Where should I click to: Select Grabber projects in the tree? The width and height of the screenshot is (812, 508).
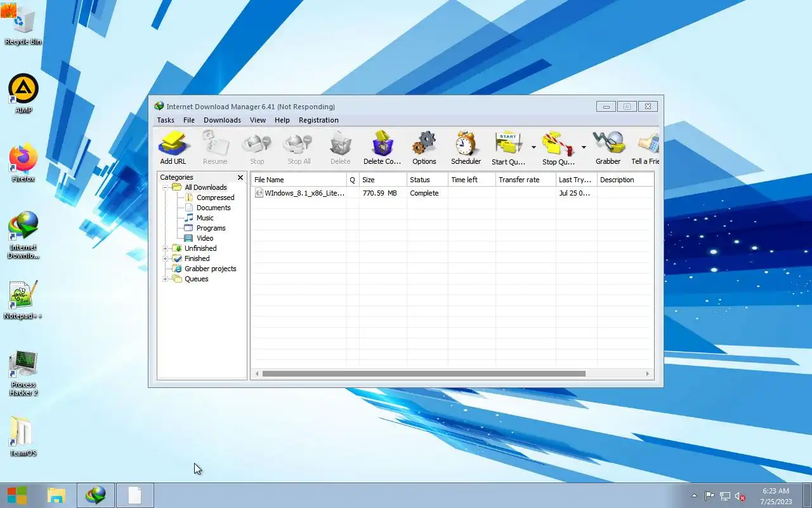[210, 269]
